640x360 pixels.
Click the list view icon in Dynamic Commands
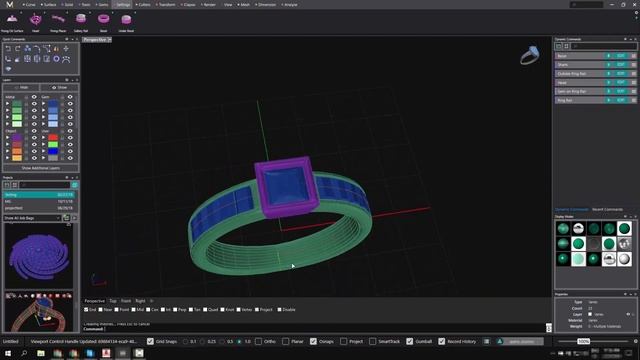559,46
